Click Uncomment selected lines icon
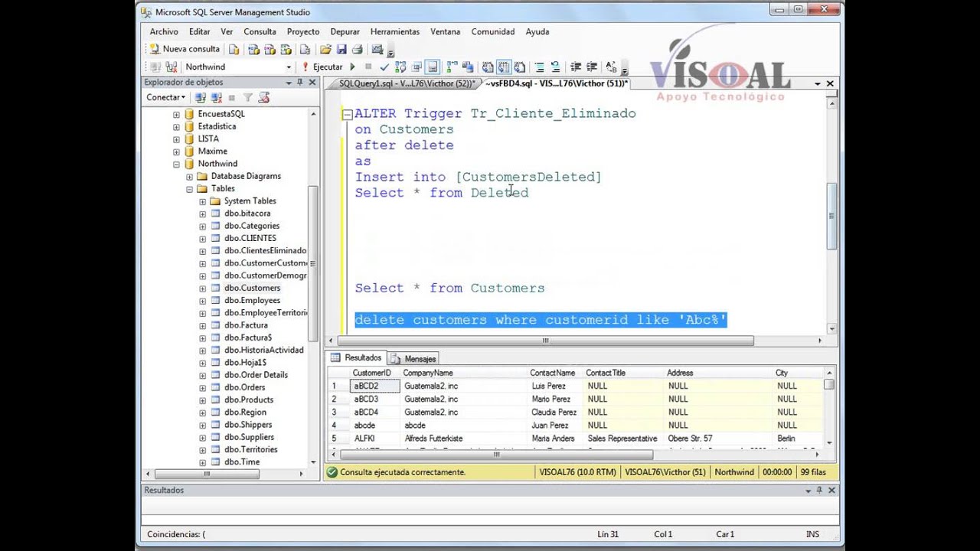980x551 pixels. coord(555,67)
